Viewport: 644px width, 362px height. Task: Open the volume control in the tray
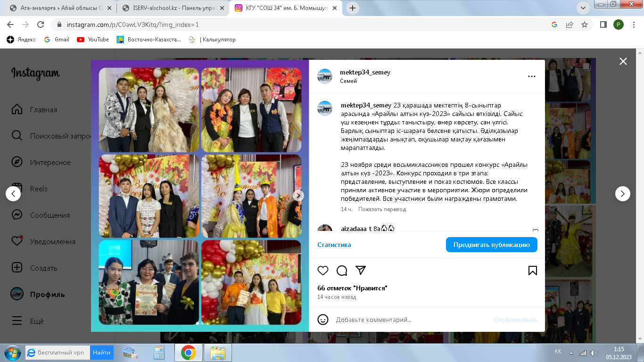pos(594,353)
